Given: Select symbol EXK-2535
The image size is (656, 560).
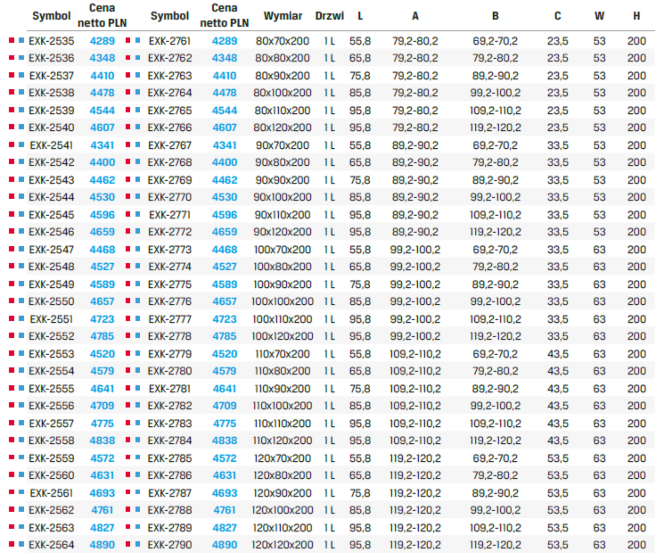Looking at the screenshot, I should point(51,41).
